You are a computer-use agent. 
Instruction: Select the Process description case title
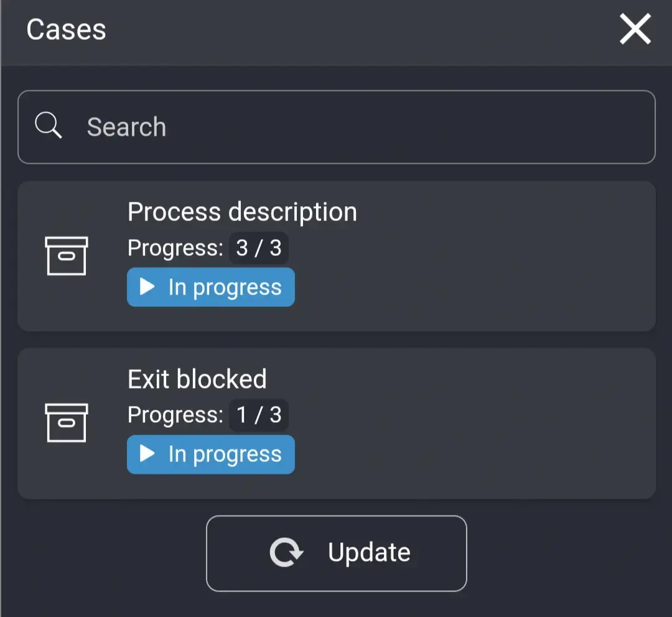pyautogui.click(x=242, y=212)
